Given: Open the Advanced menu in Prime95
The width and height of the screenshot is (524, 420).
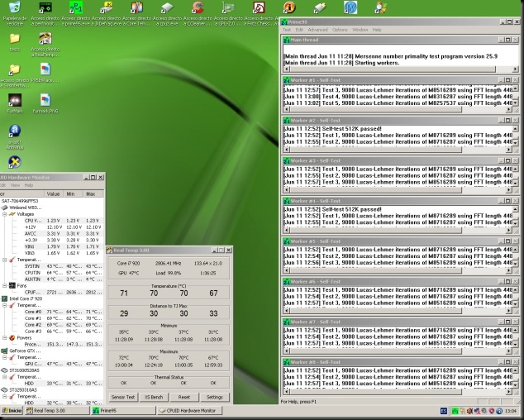Looking at the screenshot, I should (317, 30).
